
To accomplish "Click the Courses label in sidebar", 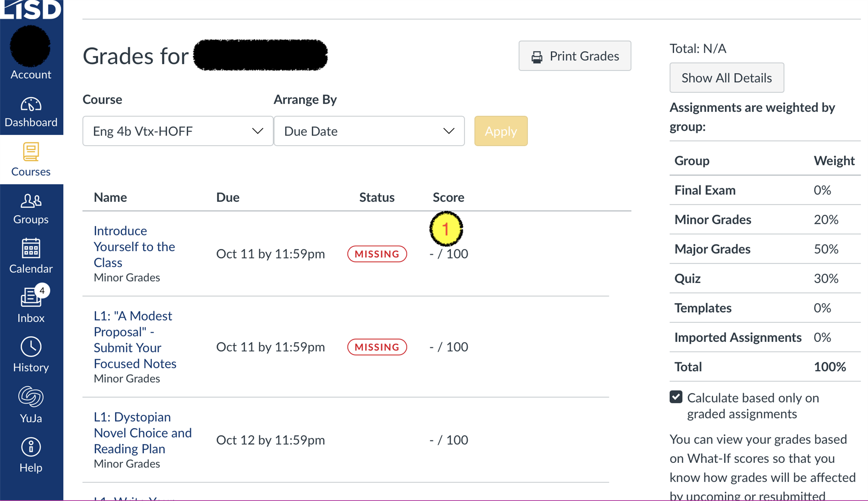I will click(31, 171).
